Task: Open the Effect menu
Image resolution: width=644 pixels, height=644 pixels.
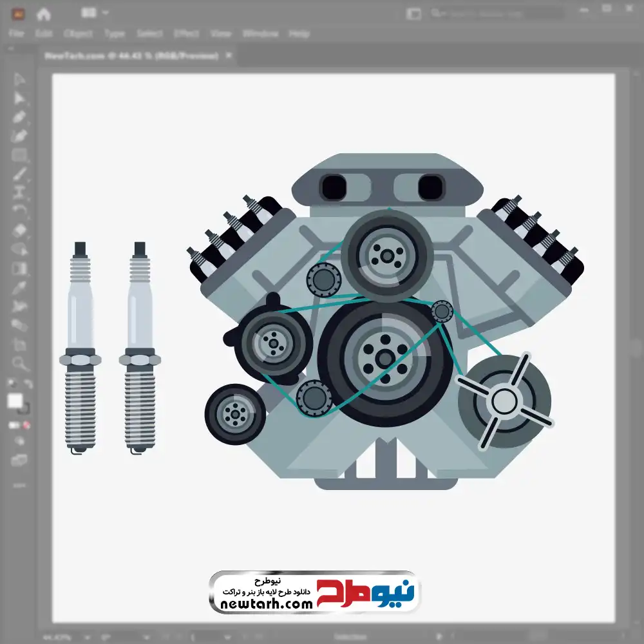Action: pyautogui.click(x=186, y=33)
